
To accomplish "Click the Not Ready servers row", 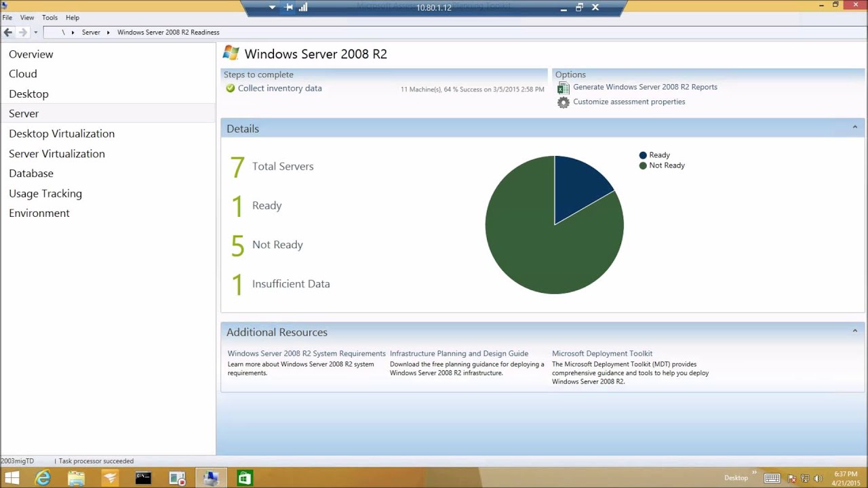I will click(x=267, y=245).
